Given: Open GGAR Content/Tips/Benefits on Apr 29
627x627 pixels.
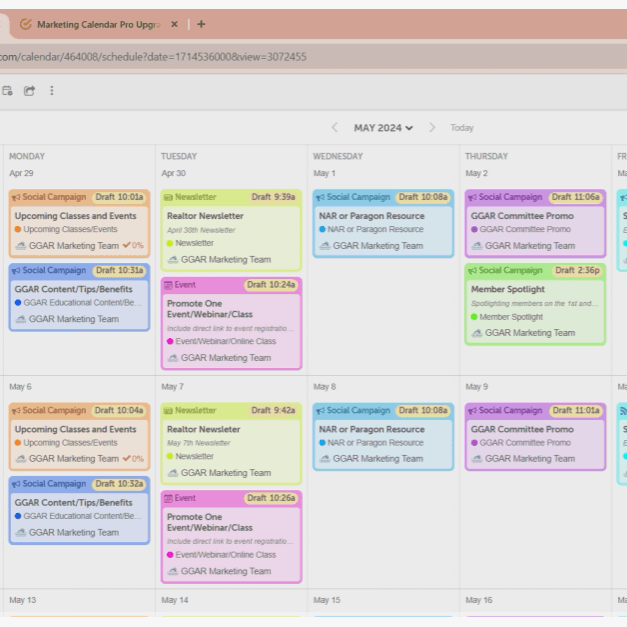Looking at the screenshot, I should click(x=74, y=289).
